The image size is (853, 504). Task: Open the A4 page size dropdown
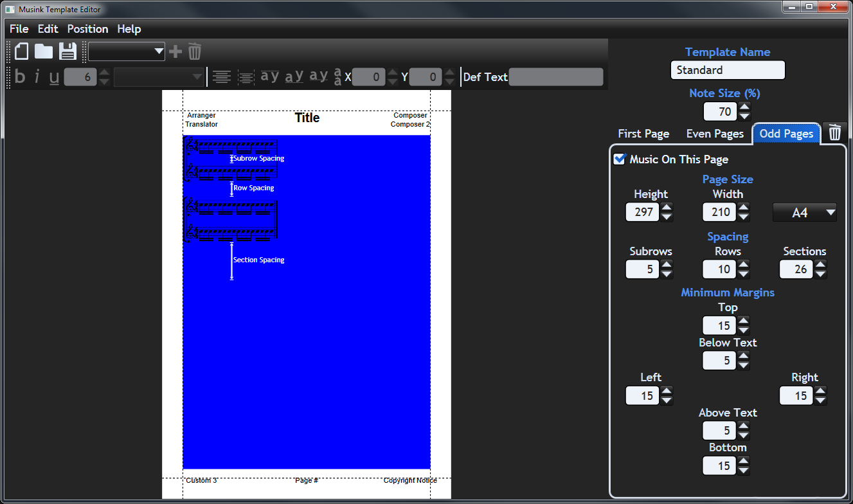pos(805,212)
